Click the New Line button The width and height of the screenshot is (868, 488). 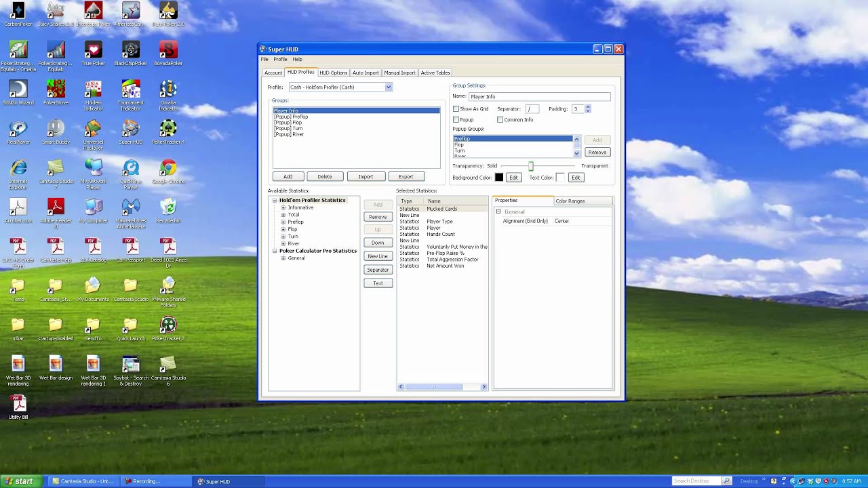pos(378,256)
